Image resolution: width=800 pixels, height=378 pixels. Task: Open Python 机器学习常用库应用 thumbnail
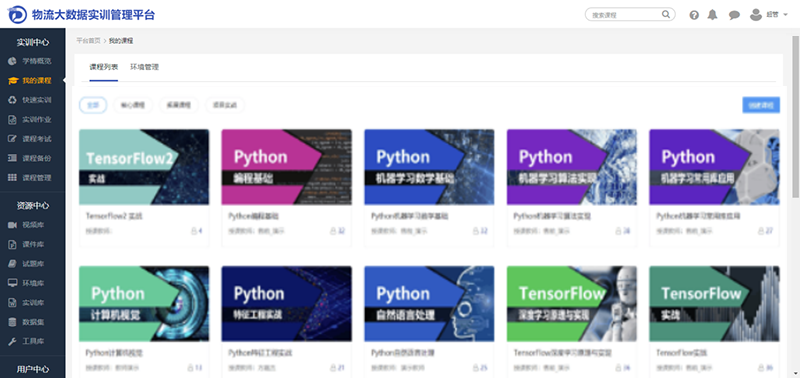coord(714,167)
